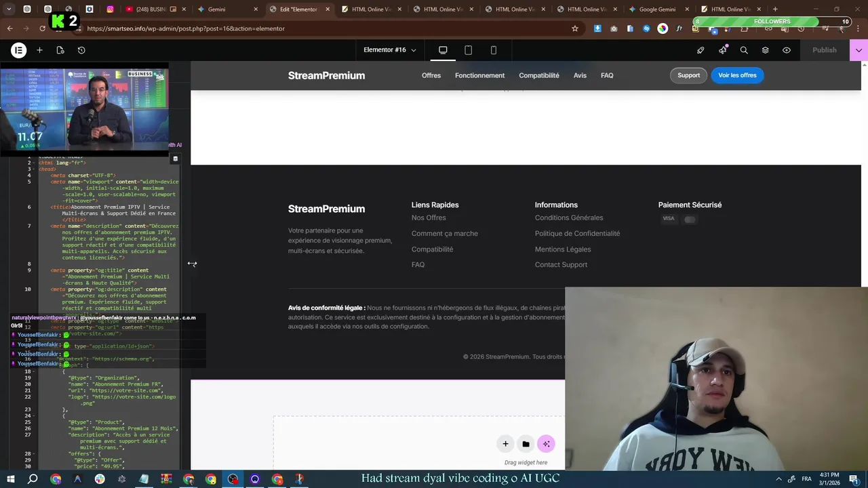
Task: Click the "price": "49.95" code line
Action: click(98, 466)
